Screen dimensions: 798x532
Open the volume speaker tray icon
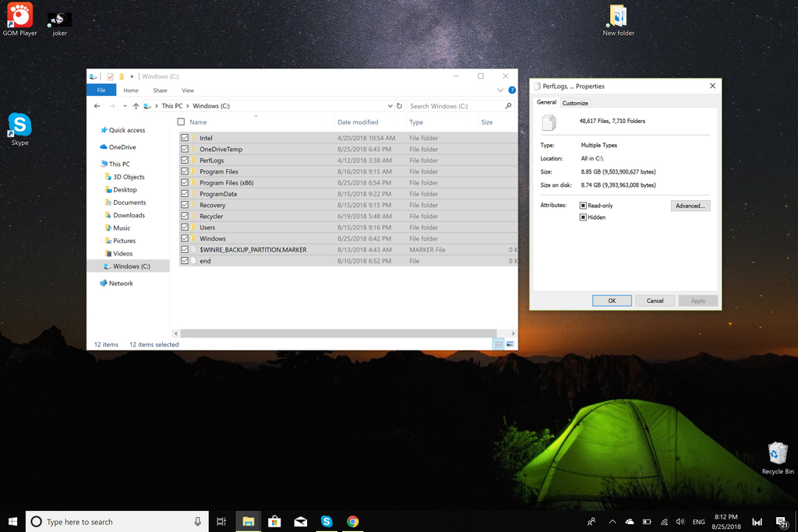pyautogui.click(x=680, y=521)
